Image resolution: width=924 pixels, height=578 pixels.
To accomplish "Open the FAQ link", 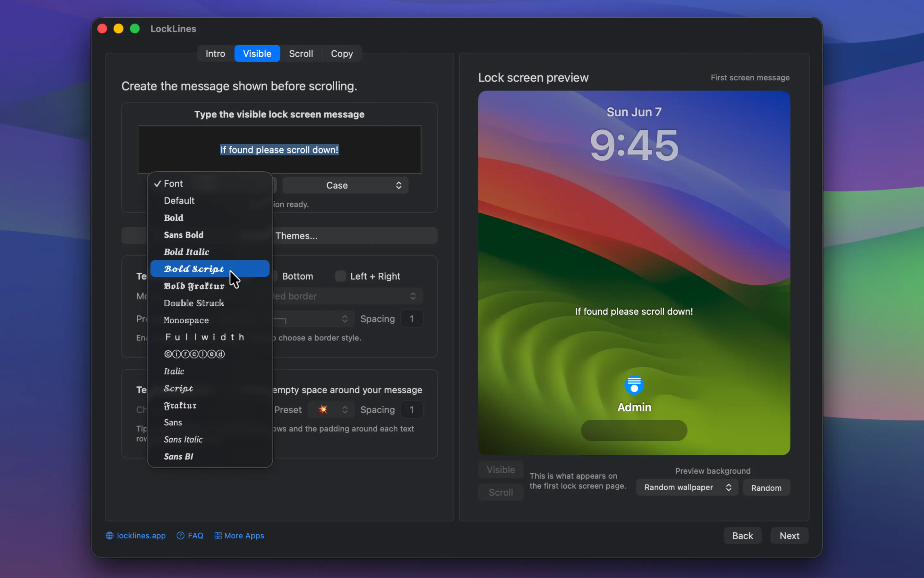I will [195, 536].
